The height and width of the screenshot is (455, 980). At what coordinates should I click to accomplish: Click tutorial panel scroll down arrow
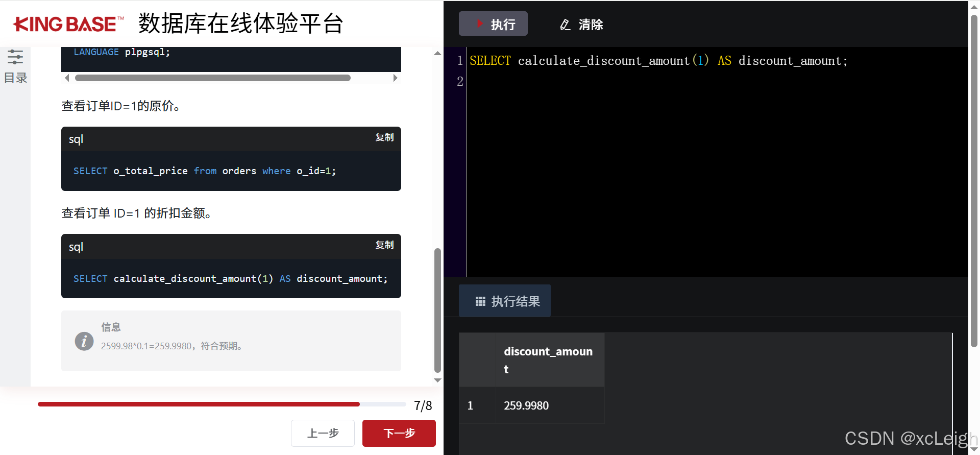click(x=437, y=380)
